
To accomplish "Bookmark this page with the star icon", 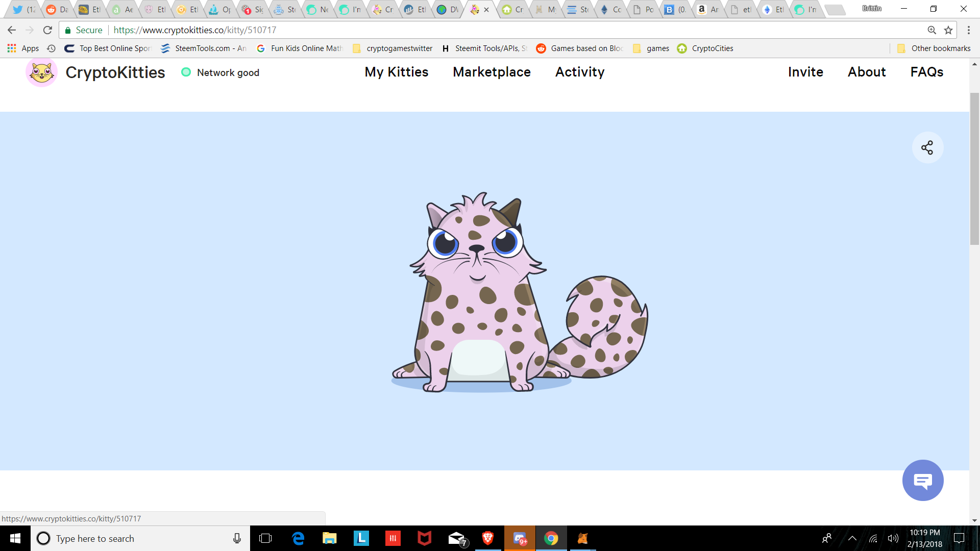I will point(948,30).
